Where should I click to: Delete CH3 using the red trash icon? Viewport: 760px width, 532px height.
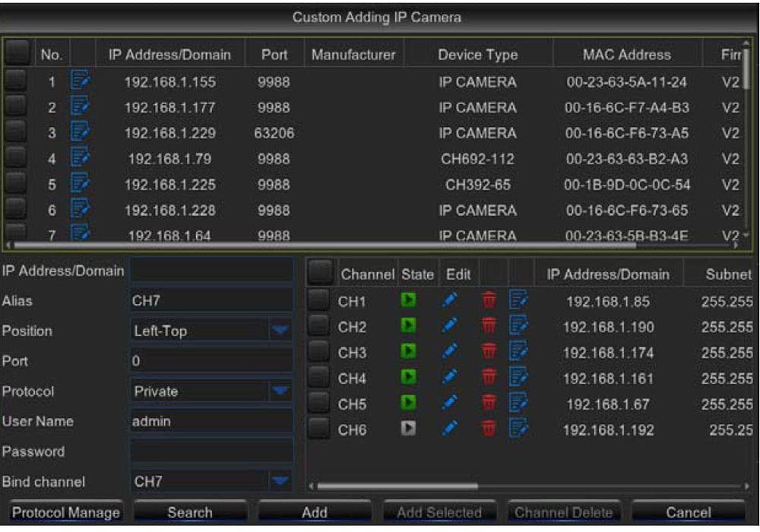click(x=489, y=352)
